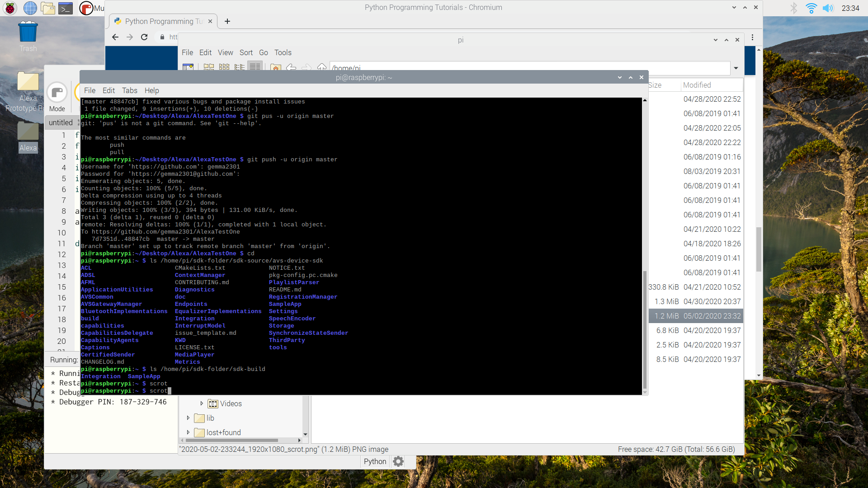Open the Tabs menu in the terminal

pos(130,90)
